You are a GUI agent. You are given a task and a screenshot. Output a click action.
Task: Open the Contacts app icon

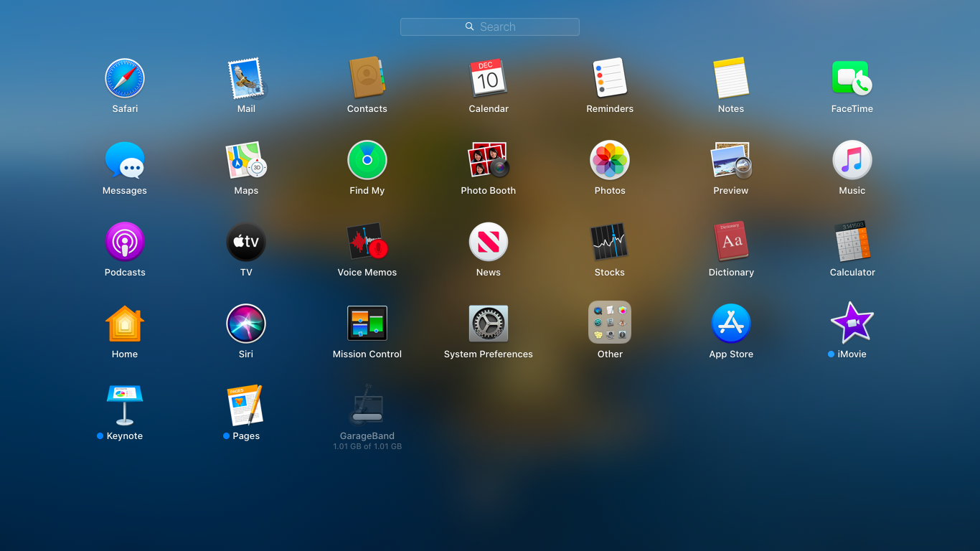(x=367, y=78)
